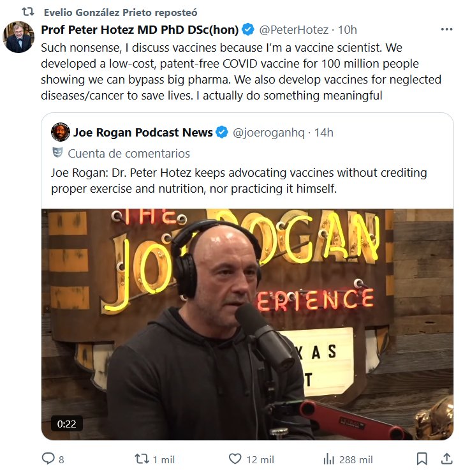Open Peter Hotez's profile avatar
463x476 pixels.
coord(18,37)
